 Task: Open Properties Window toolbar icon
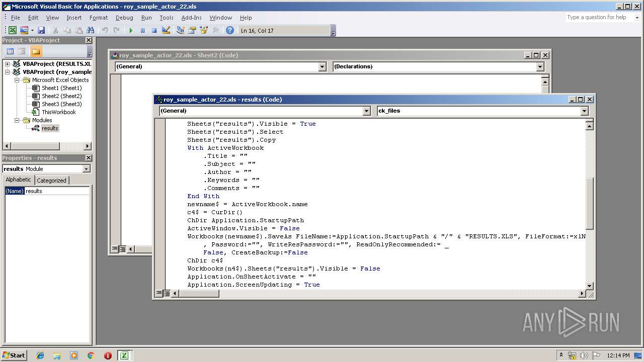192,30
